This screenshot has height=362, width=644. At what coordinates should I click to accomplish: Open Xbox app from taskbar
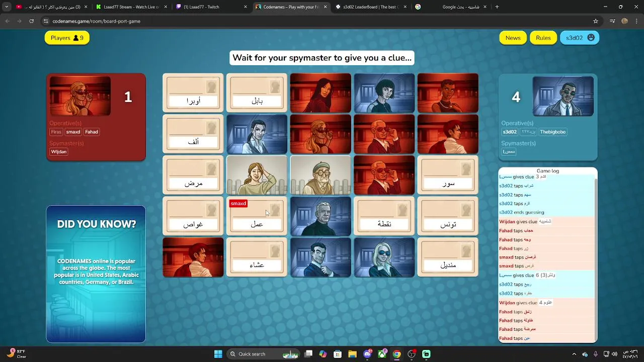click(x=382, y=354)
